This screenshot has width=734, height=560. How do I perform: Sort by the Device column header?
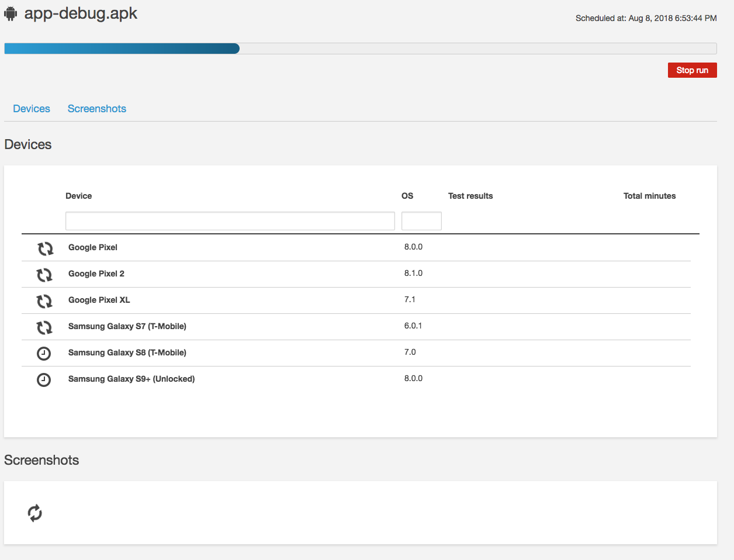79,196
